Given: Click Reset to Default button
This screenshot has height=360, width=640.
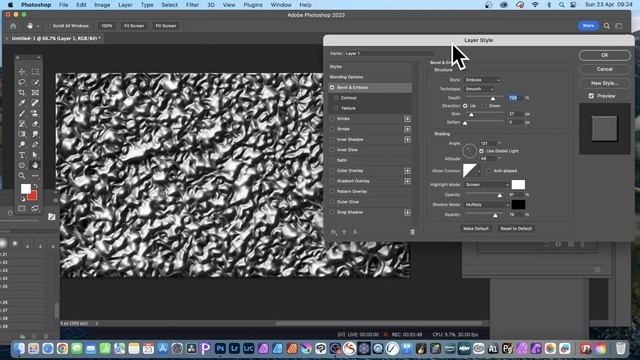Looking at the screenshot, I should point(516,229).
